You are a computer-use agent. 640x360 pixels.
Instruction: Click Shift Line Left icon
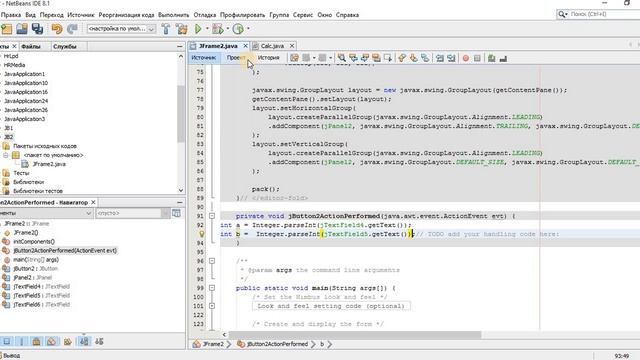[x=440, y=58]
